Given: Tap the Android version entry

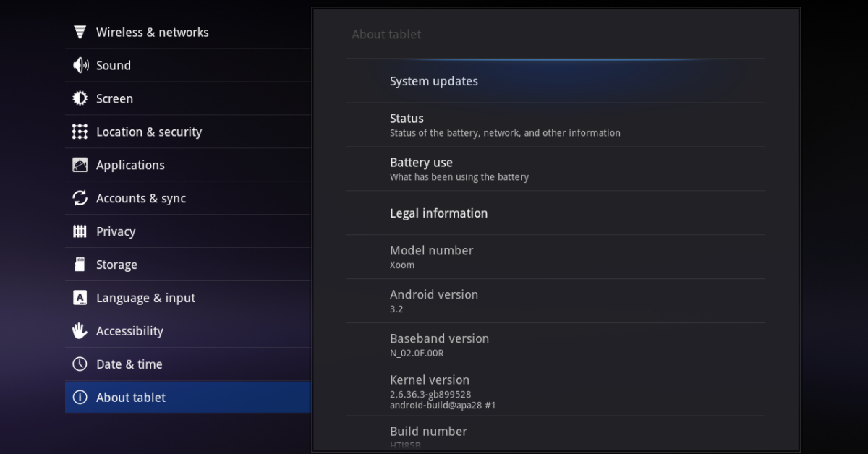Looking at the screenshot, I should tap(434, 301).
